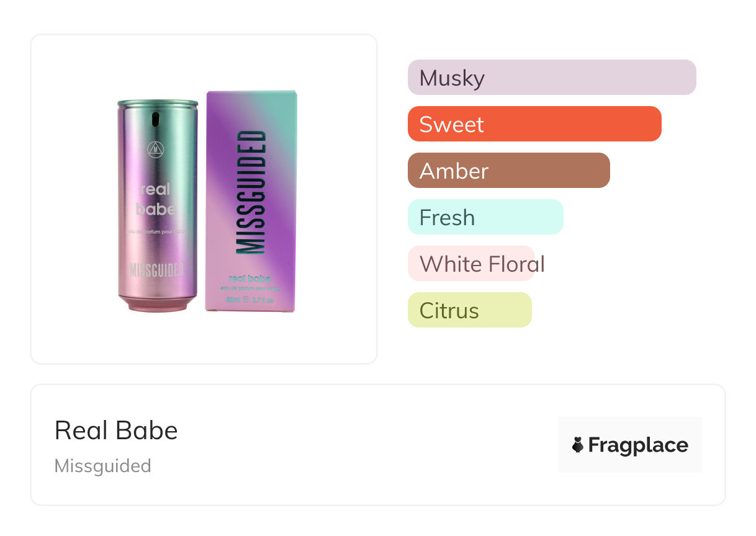Click the vertical MISSGUIDED text on box
Viewport: 756px width, 536px height.
tap(251, 192)
